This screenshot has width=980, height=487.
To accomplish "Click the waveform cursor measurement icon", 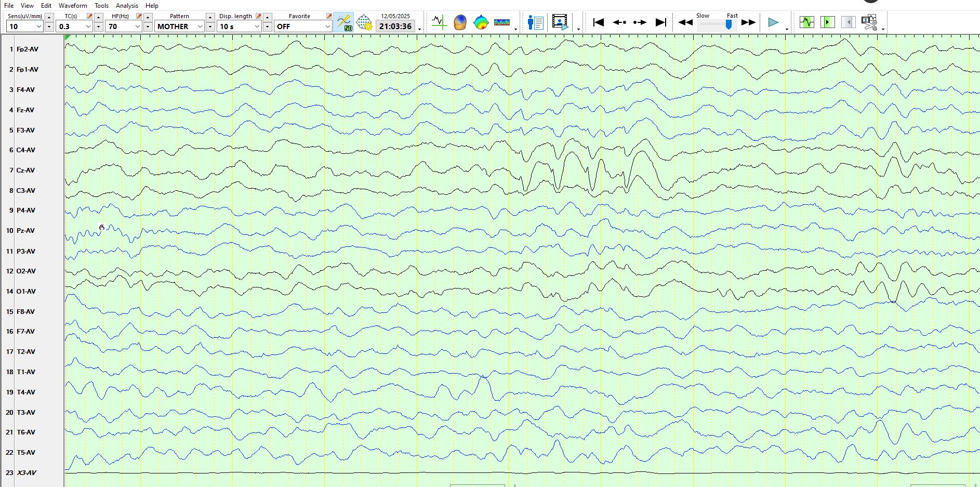I will point(439,22).
